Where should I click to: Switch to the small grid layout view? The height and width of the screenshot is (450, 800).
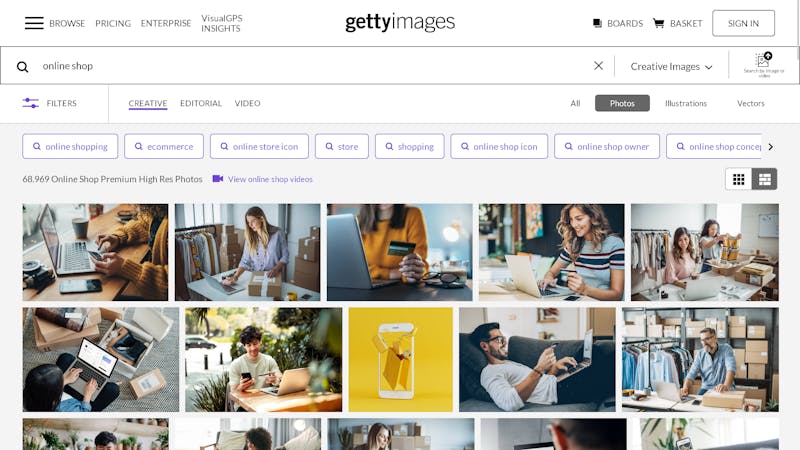point(738,179)
